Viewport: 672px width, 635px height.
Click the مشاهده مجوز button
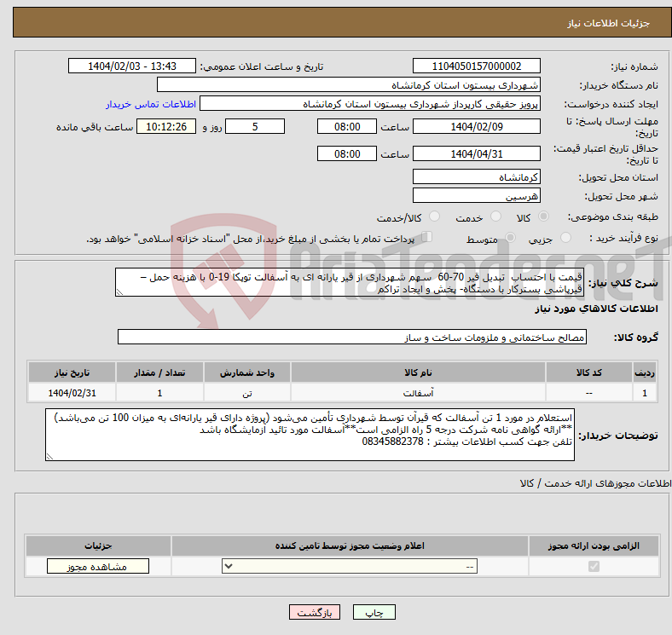pos(98,567)
